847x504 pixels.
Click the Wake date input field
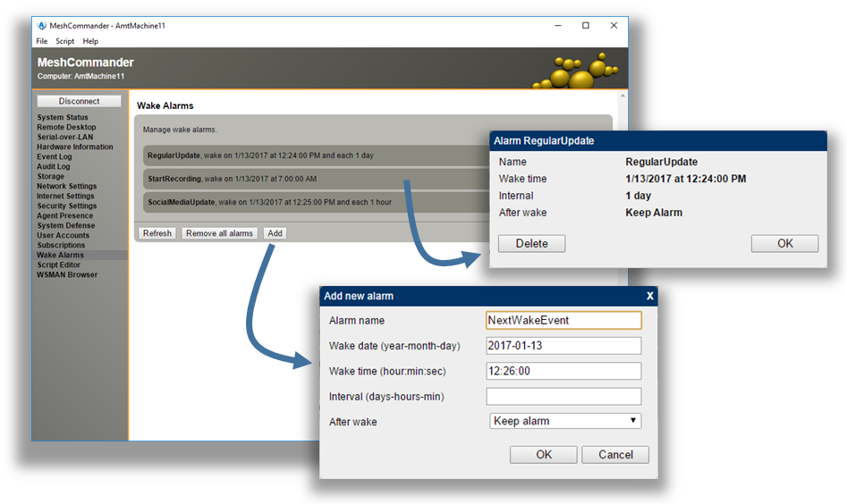pos(563,345)
